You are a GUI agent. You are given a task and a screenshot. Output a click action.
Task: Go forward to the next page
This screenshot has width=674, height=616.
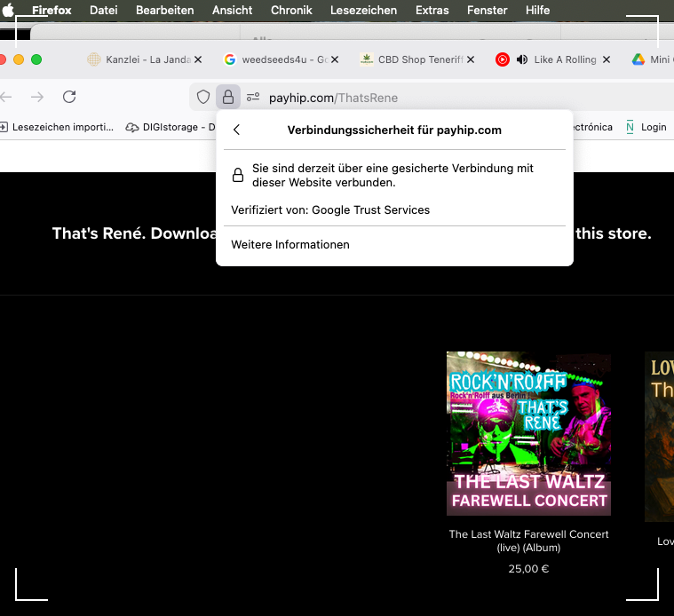(37, 97)
